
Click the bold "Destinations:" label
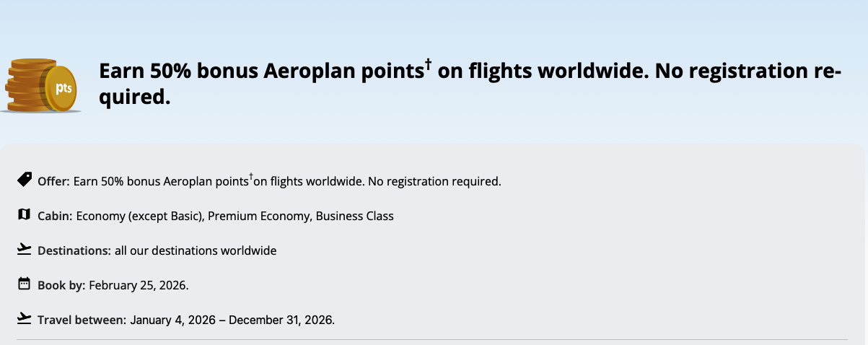[x=74, y=250]
